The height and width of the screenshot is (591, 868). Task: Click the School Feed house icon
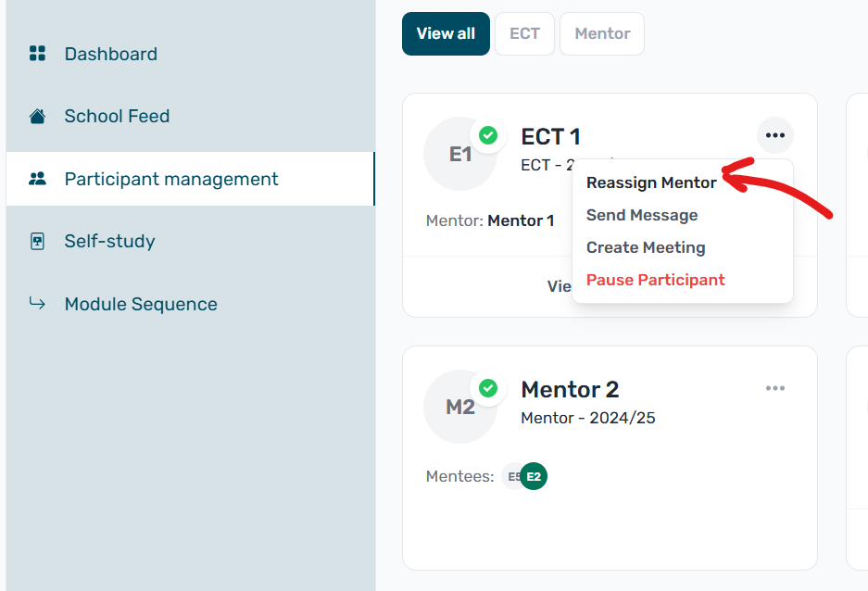(37, 117)
